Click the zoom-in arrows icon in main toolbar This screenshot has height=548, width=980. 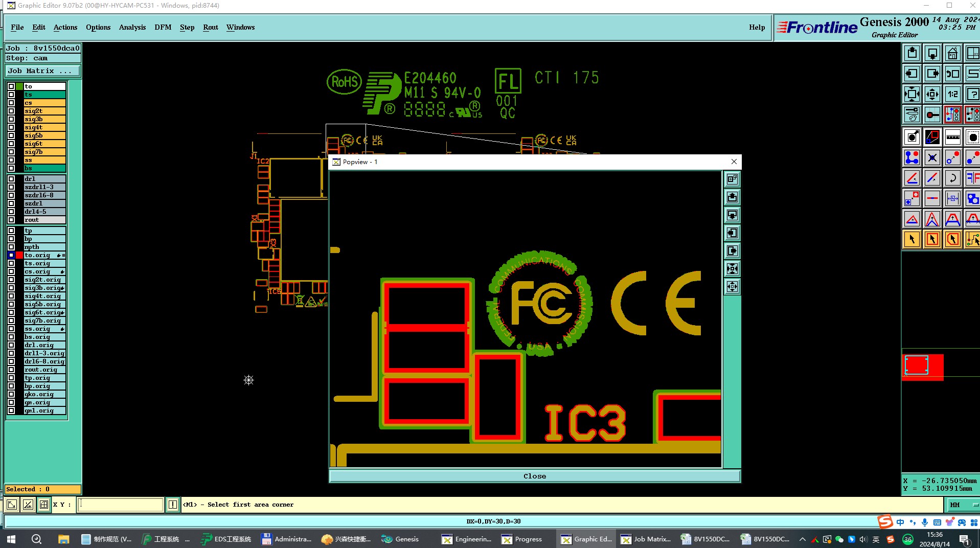912,94
